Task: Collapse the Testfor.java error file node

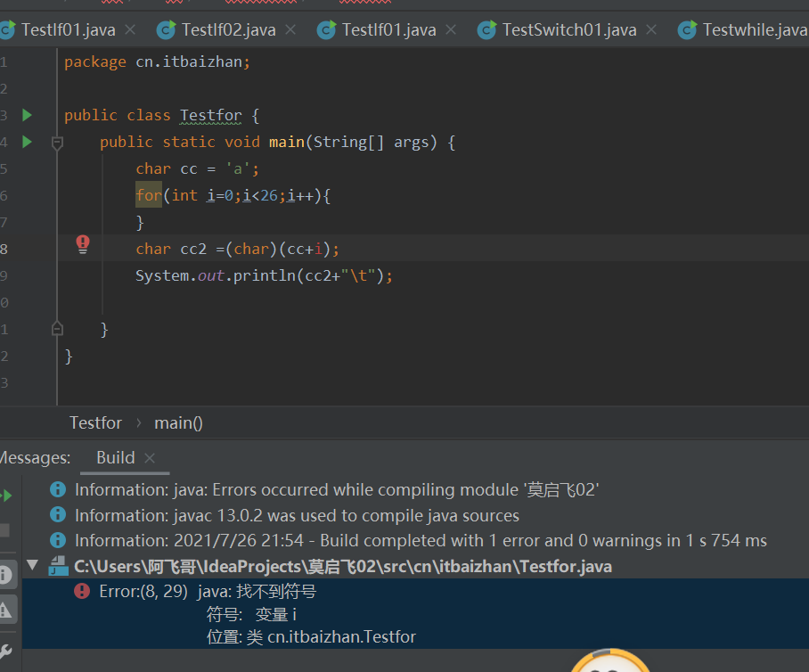Action: click(32, 566)
